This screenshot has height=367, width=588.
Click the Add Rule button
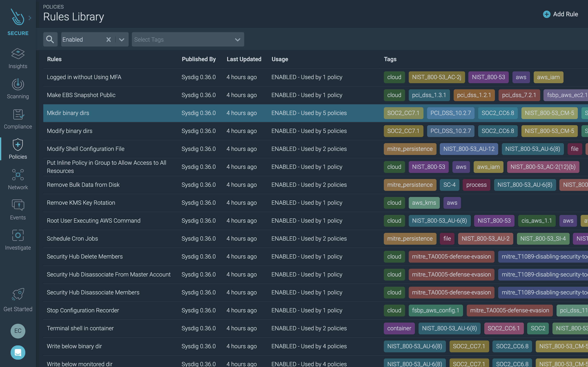click(x=561, y=14)
